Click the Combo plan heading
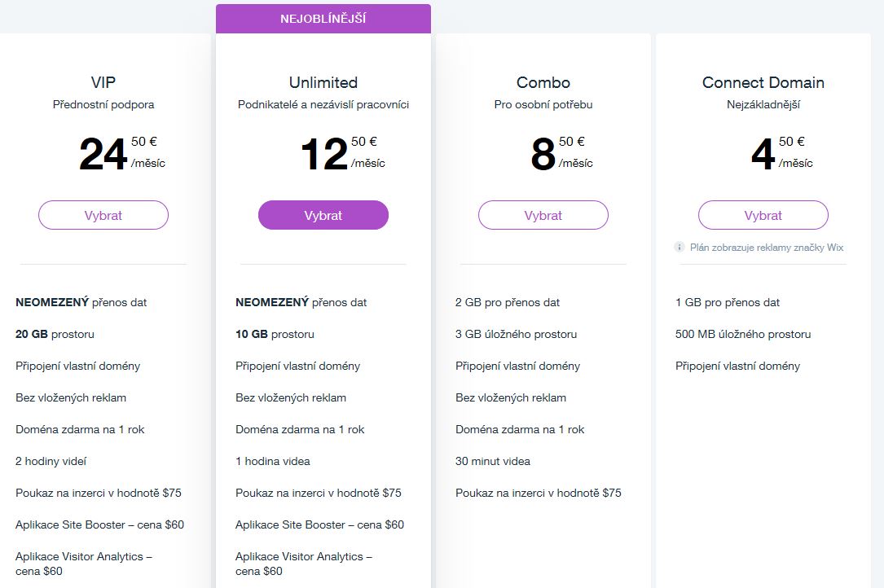The width and height of the screenshot is (884, 588). click(x=543, y=82)
